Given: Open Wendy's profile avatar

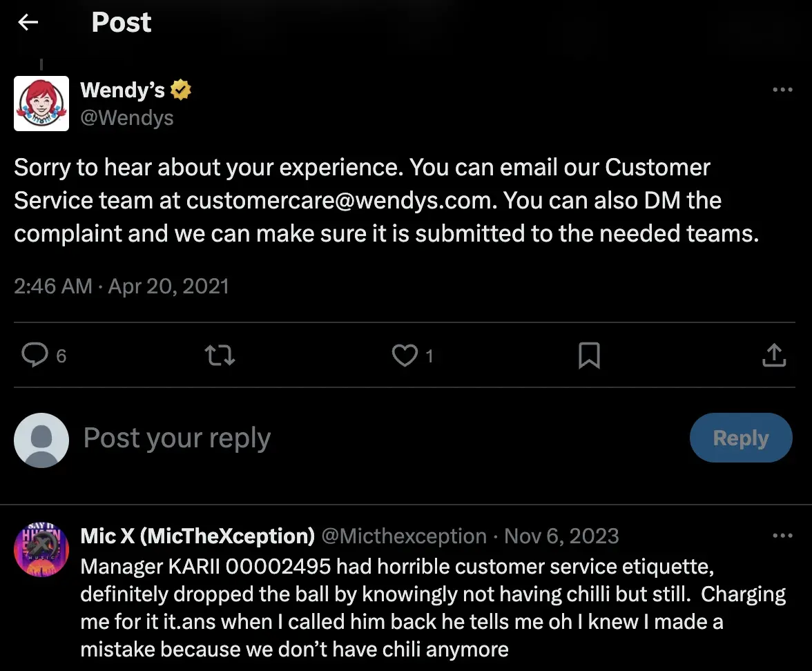Looking at the screenshot, I should click(41, 104).
